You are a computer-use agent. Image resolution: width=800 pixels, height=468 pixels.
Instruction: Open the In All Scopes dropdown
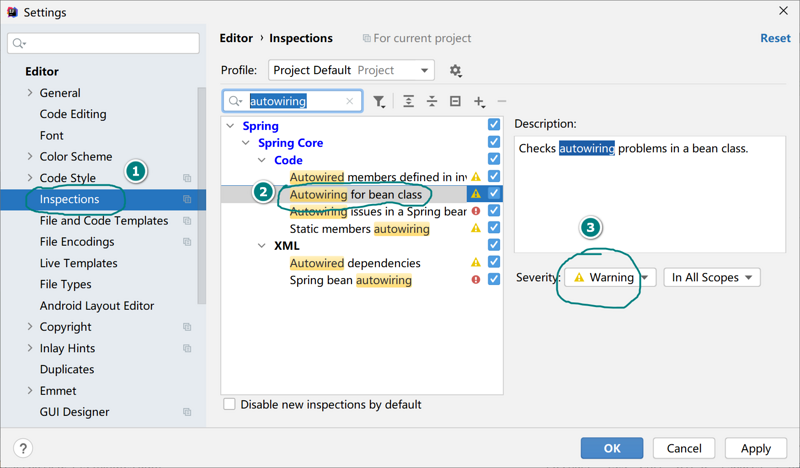click(x=712, y=278)
